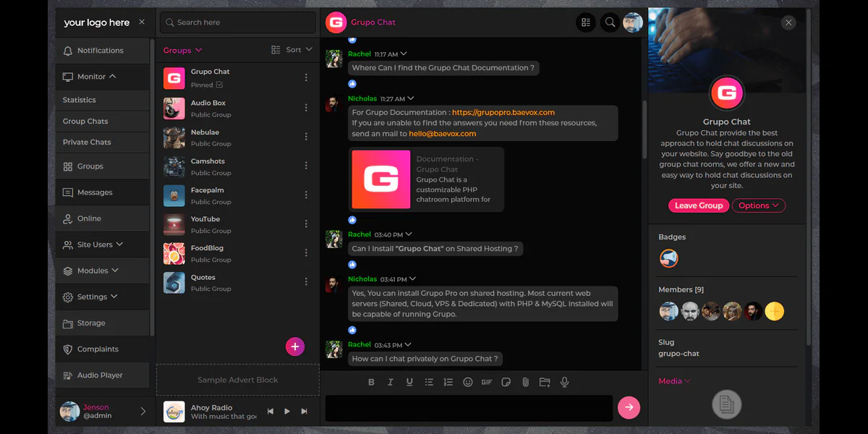Click the like reaction under Rachel's documentation question

pos(352,84)
